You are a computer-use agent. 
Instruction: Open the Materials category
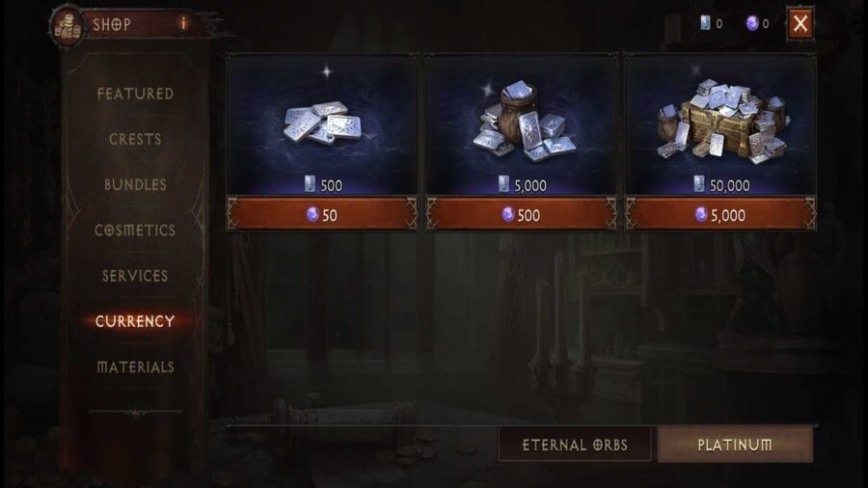(135, 366)
